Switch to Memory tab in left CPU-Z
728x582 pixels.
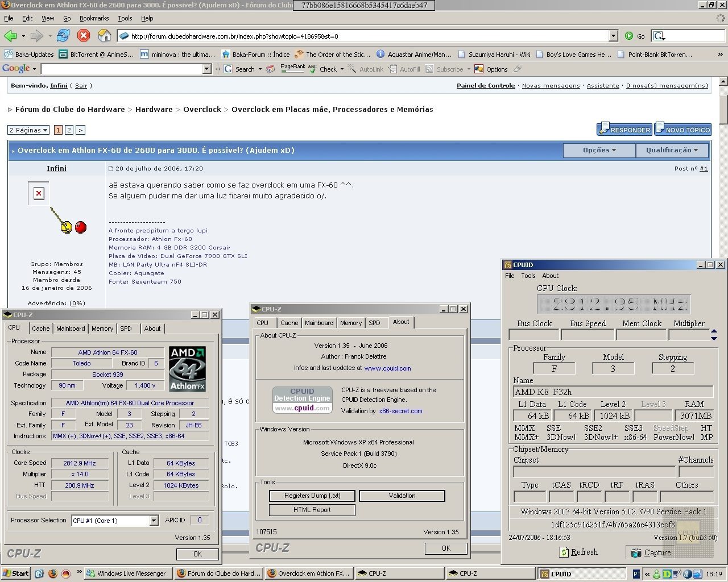(102, 329)
